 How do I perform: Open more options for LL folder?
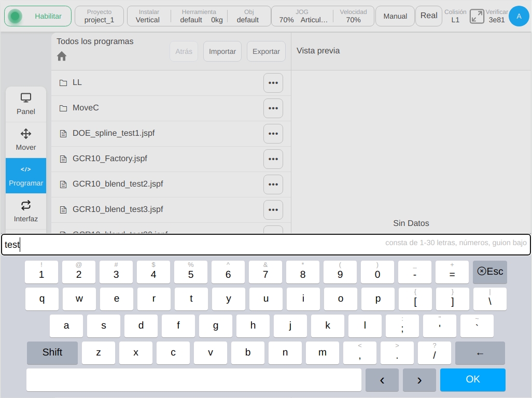(x=273, y=83)
